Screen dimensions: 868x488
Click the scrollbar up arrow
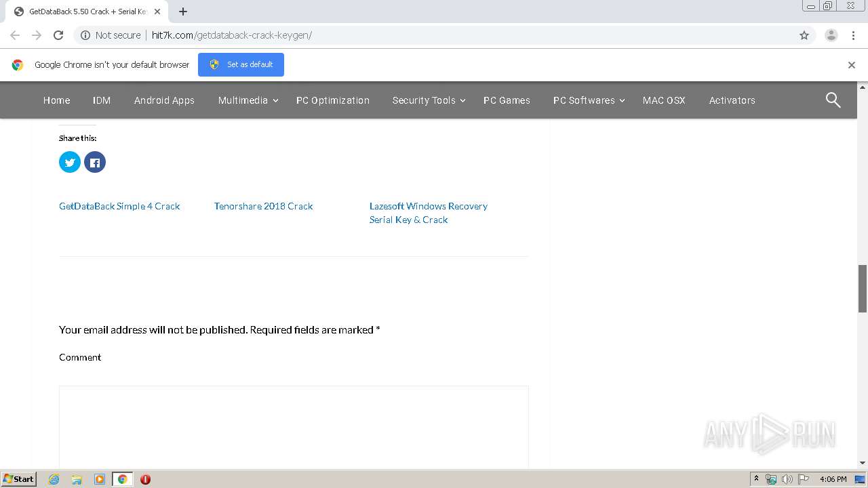863,87
